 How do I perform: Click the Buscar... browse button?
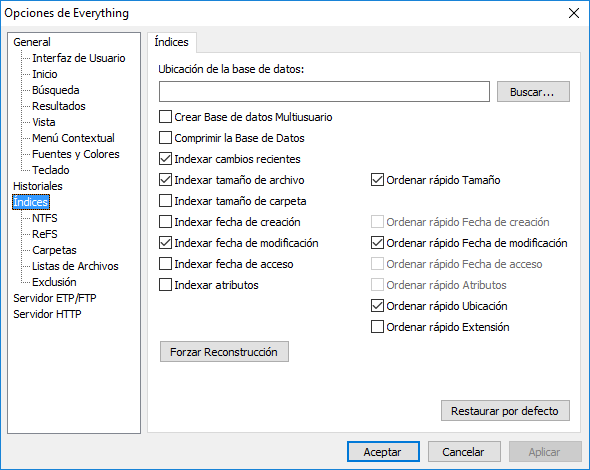click(x=533, y=92)
